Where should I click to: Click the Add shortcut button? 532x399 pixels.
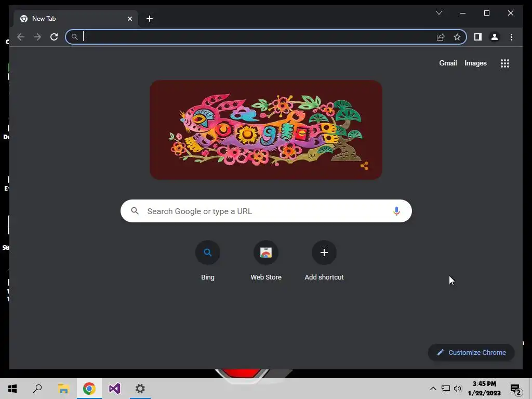324,261
